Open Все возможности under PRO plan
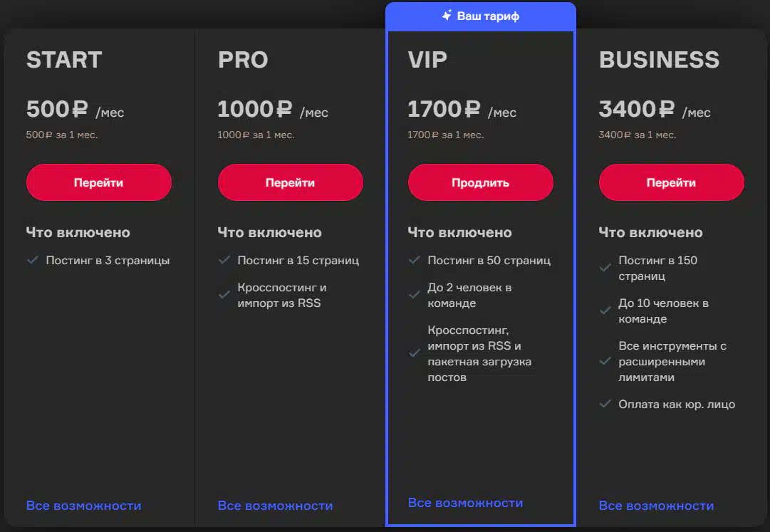This screenshot has width=770, height=532. (275, 506)
